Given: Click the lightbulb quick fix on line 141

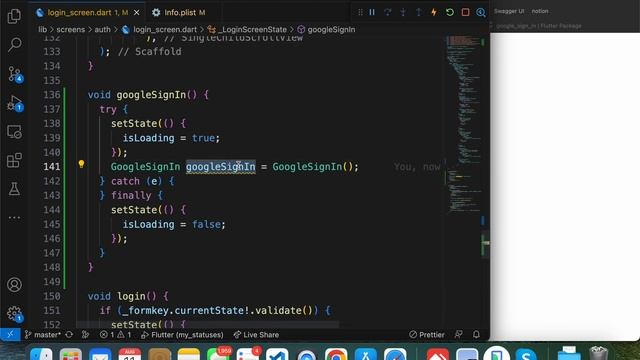Looking at the screenshot, I should (81, 164).
